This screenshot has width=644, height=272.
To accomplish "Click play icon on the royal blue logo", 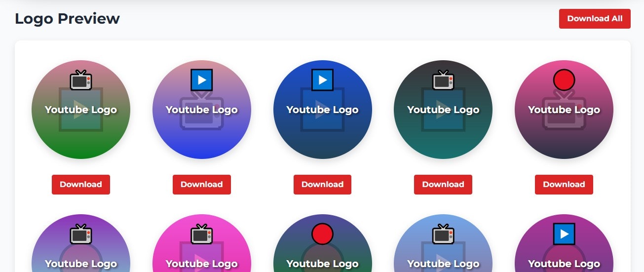I will 322,80.
